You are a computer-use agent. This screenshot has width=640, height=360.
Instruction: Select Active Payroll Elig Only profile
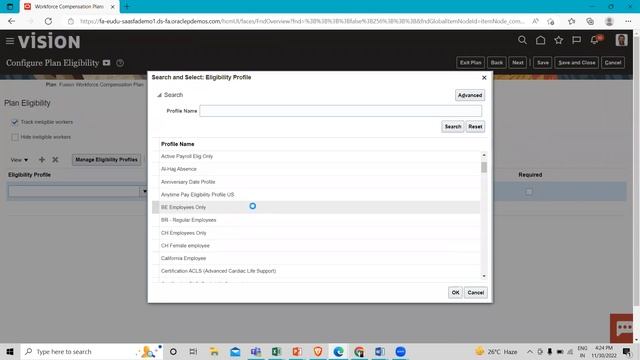pos(316,156)
